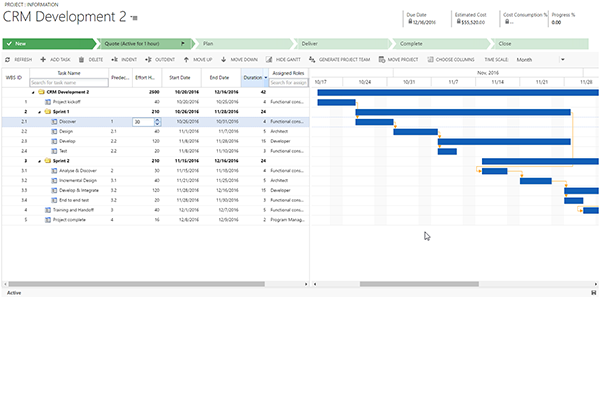
Task: Click the WBS ID column header
Action: (16, 78)
